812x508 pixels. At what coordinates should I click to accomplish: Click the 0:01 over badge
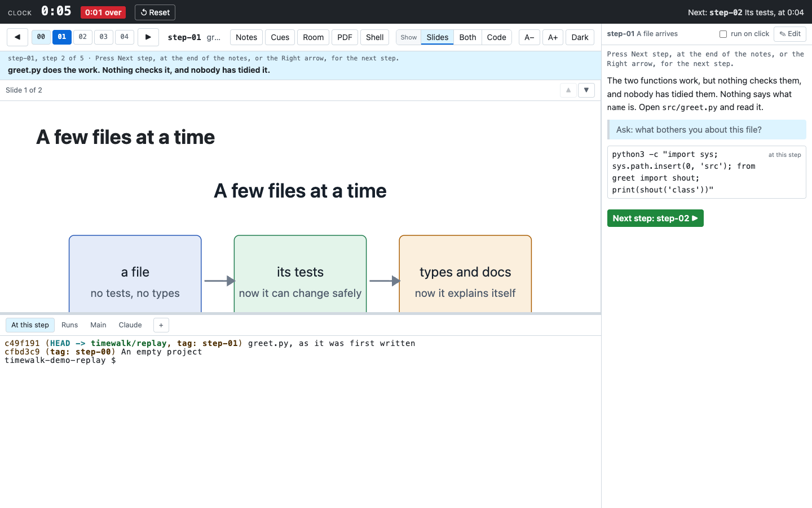pyautogui.click(x=103, y=12)
